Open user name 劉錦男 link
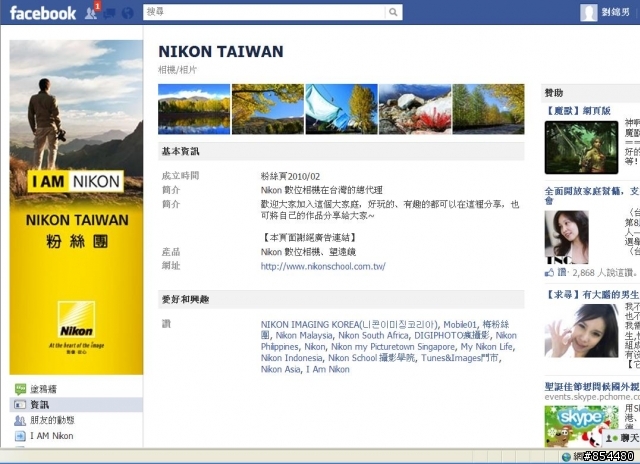This screenshot has height=464, width=640. (615, 13)
